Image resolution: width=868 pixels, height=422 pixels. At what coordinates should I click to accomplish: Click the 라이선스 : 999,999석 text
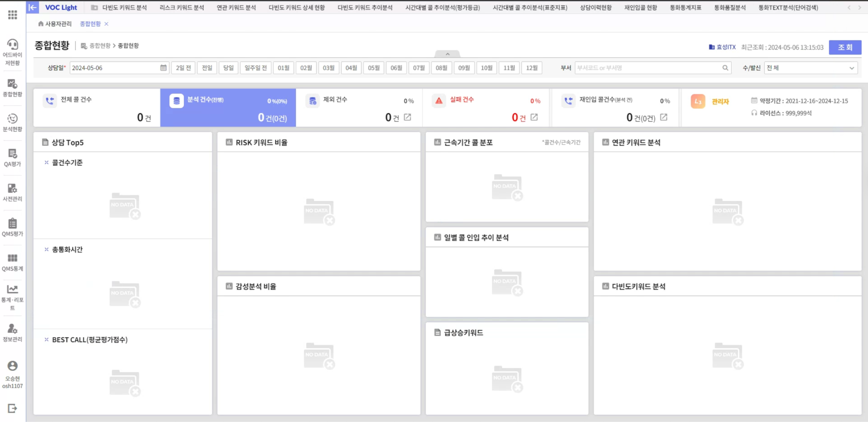click(x=785, y=113)
